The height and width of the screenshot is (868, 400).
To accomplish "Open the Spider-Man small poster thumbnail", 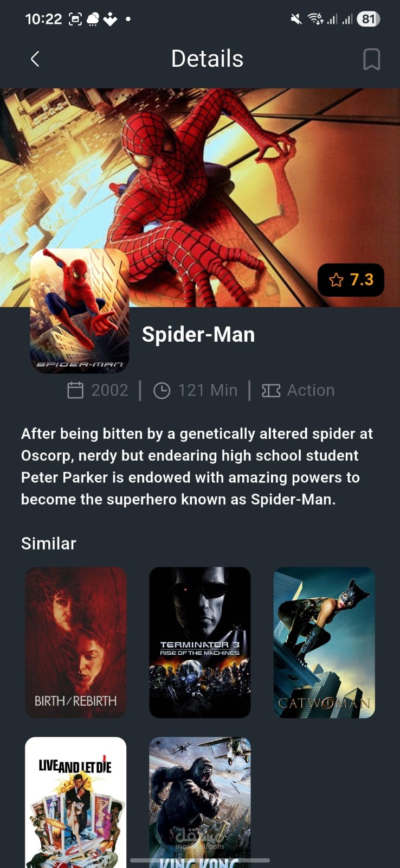I will click(80, 311).
